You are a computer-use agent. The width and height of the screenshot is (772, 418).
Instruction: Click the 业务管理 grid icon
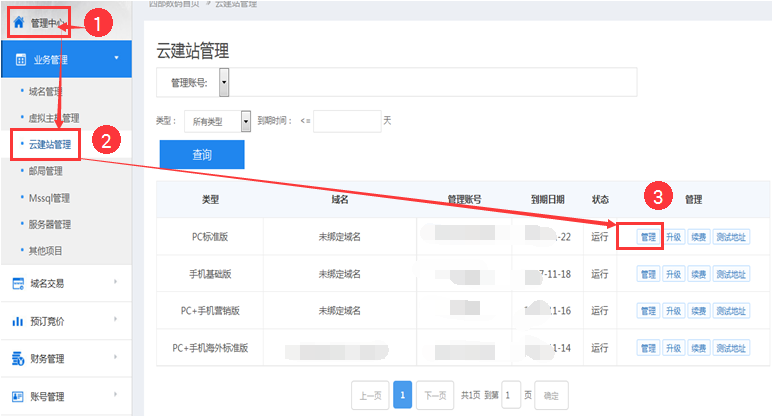19,60
